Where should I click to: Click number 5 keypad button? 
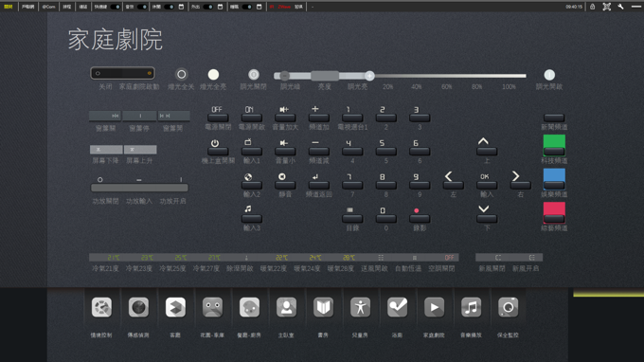[386, 152]
